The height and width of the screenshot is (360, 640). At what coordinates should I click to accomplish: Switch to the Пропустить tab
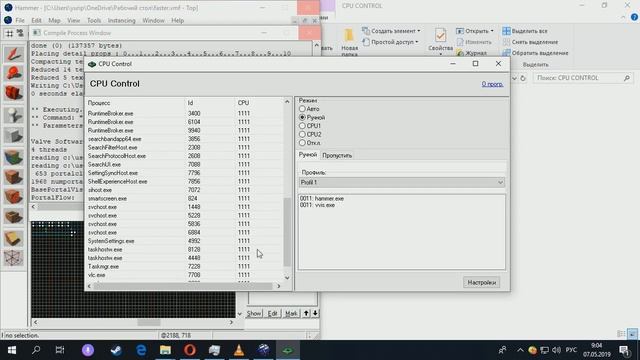tap(337, 156)
